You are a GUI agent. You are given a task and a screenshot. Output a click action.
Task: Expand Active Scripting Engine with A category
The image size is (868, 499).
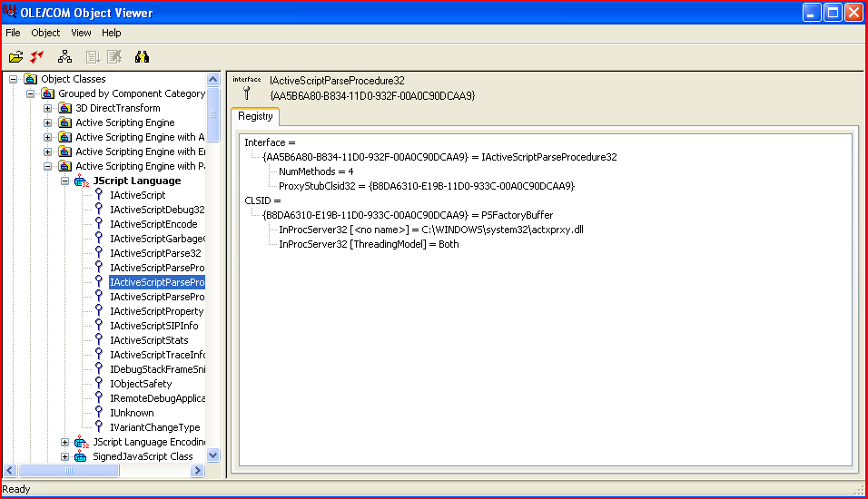[47, 137]
